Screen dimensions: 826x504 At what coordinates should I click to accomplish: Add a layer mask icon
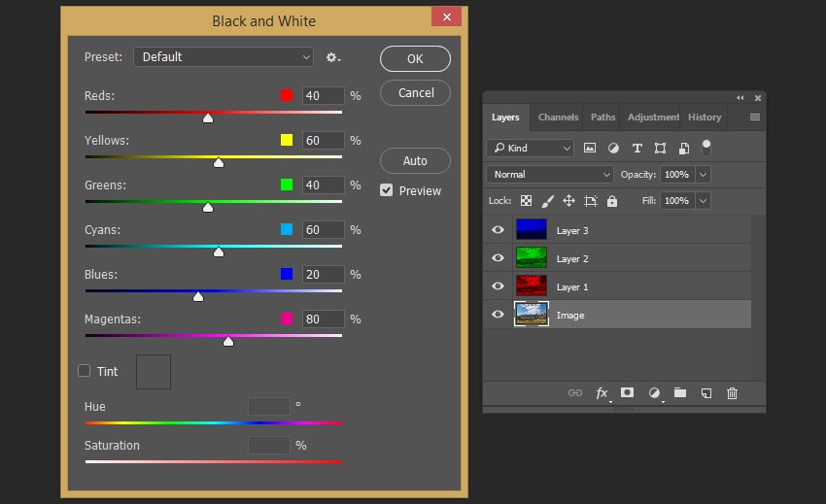(x=628, y=393)
